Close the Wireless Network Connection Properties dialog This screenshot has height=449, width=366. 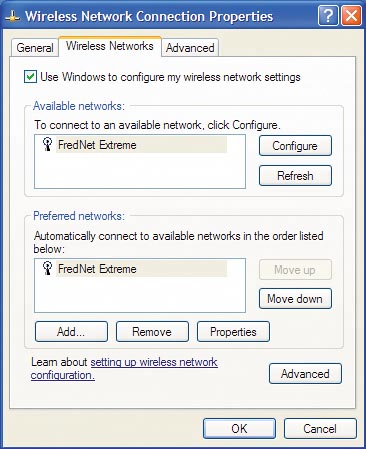(351, 16)
